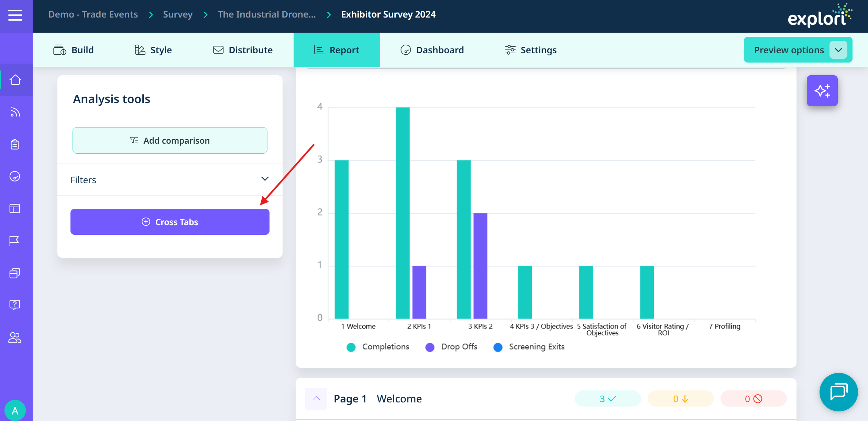Toggle Screening Exits legend series
Screen dimensions: 868x421
(529, 347)
